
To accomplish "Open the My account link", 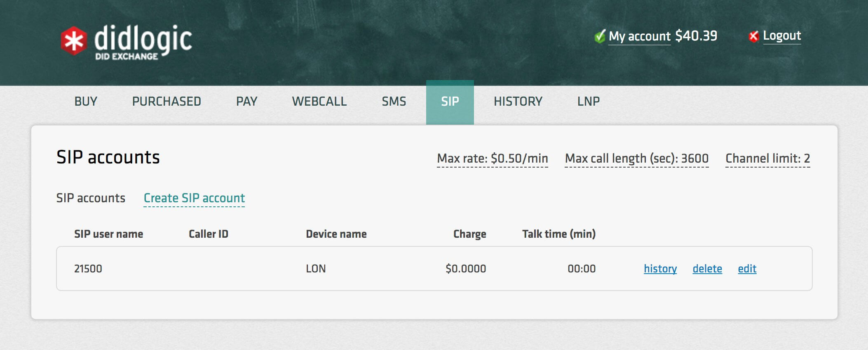I will tap(639, 36).
